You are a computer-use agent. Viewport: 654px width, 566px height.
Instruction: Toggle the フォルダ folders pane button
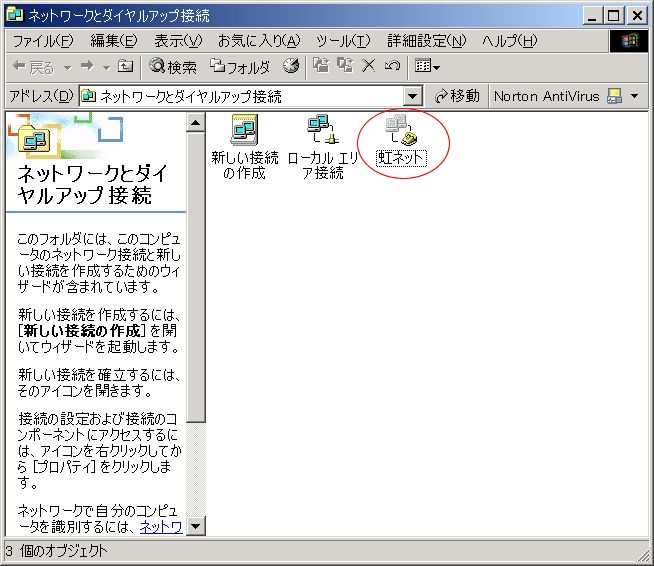coord(240,67)
